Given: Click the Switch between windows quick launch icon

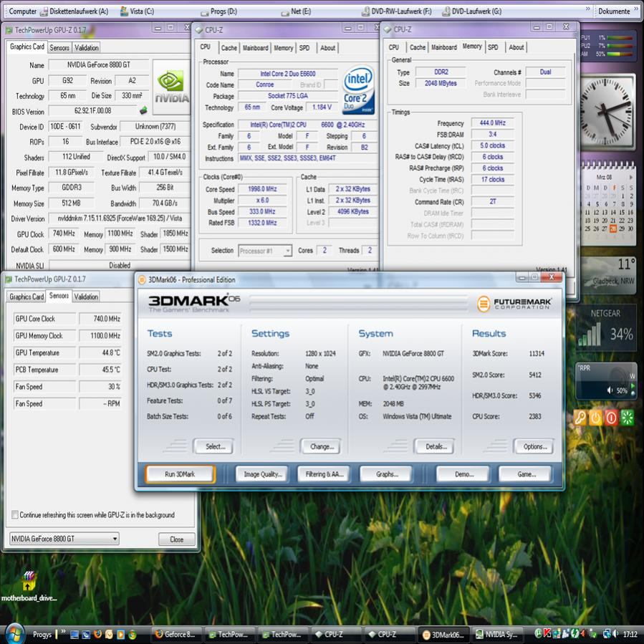Looking at the screenshot, I should (86, 634).
